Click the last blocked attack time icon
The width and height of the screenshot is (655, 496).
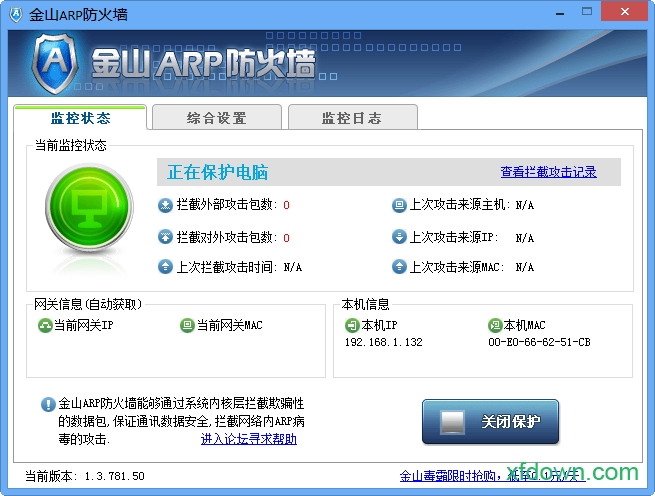click(x=165, y=267)
